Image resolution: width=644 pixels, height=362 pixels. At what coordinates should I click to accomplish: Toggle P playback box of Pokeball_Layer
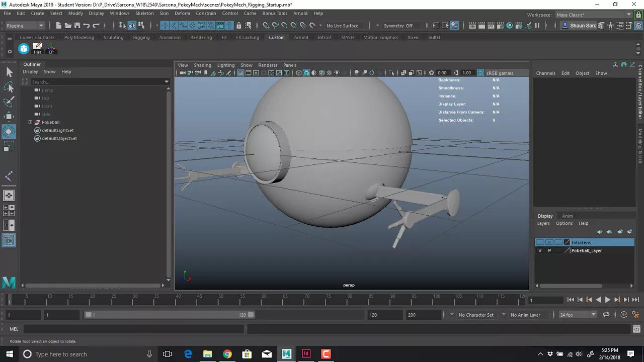click(x=549, y=250)
